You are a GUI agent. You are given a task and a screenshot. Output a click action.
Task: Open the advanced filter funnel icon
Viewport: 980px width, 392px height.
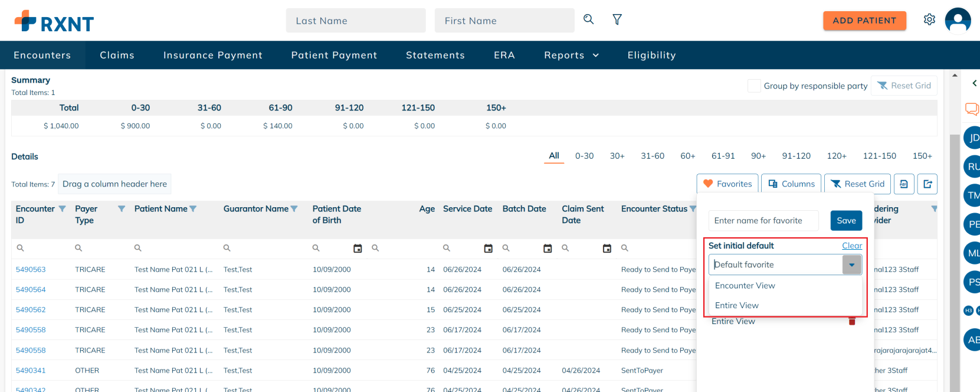pyautogui.click(x=617, y=20)
